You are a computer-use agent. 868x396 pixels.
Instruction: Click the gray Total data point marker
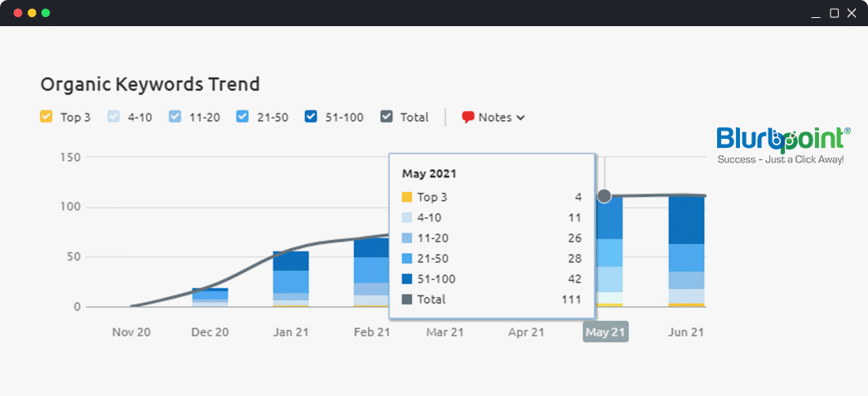604,196
